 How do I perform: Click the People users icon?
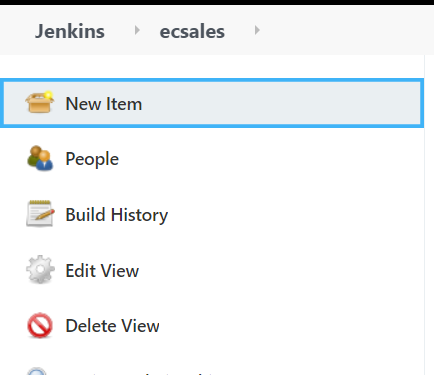40,158
